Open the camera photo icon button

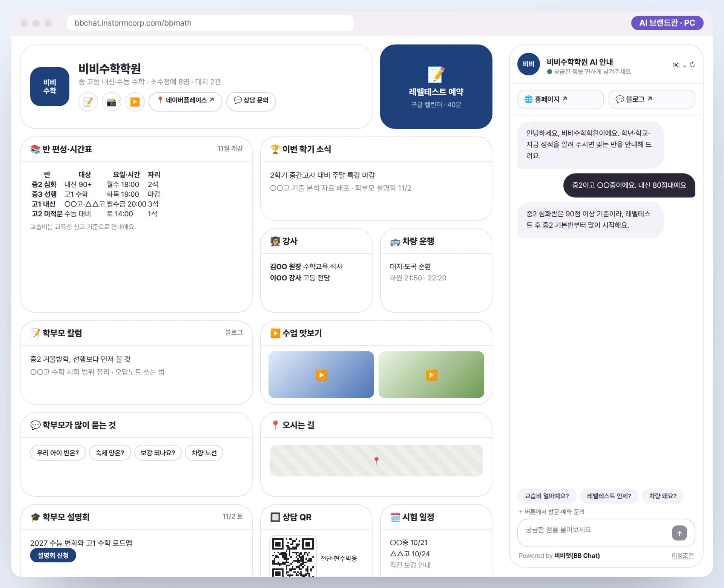click(x=111, y=102)
